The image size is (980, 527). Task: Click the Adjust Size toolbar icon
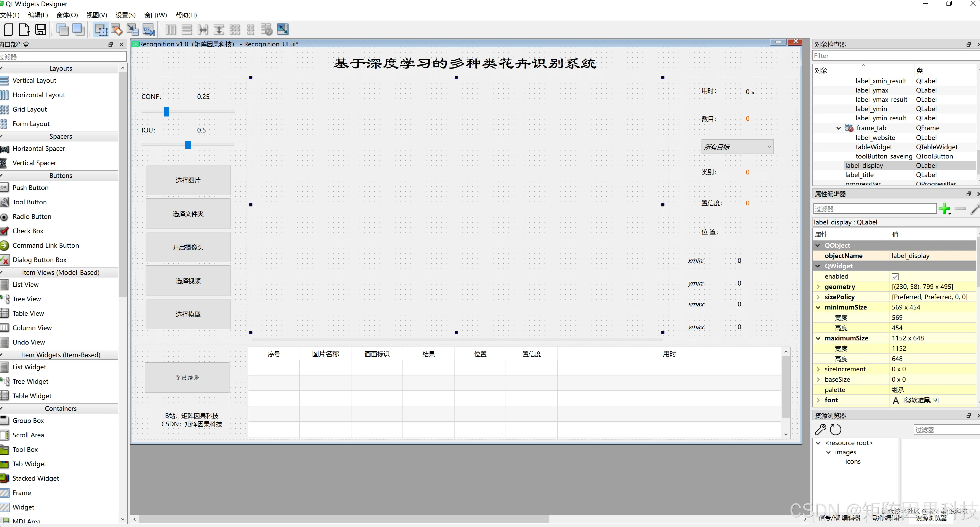tap(283, 30)
